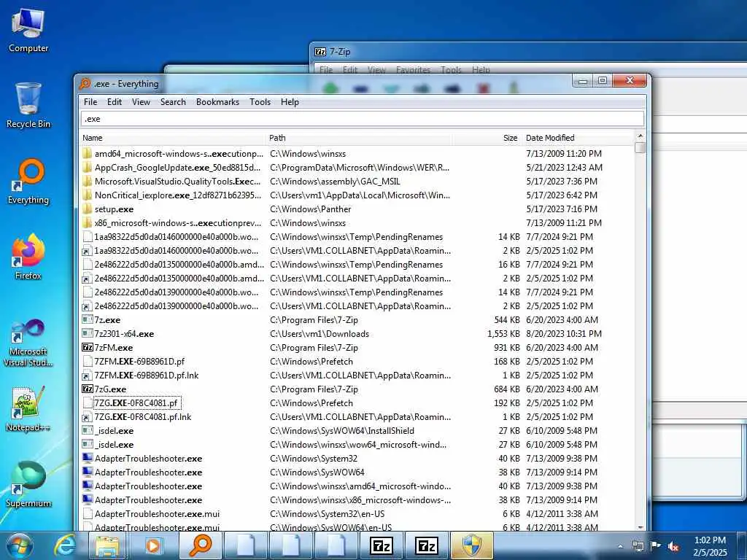Sort results by Date Modified column header

(578, 138)
